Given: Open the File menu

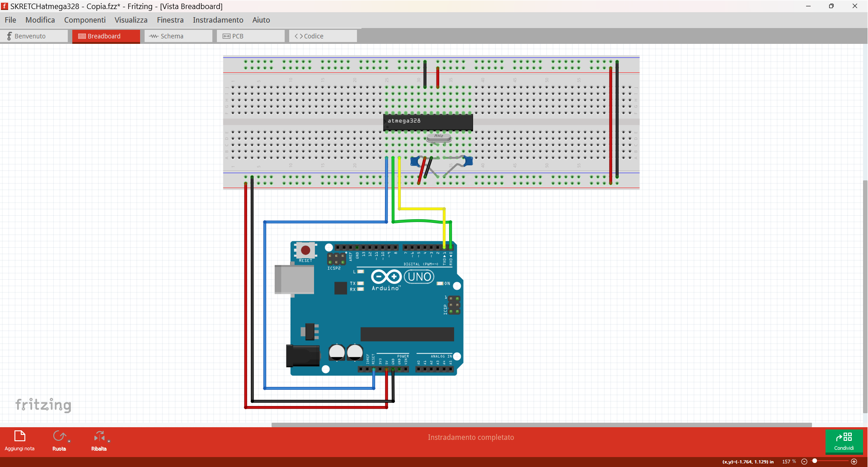Looking at the screenshot, I should [10, 20].
